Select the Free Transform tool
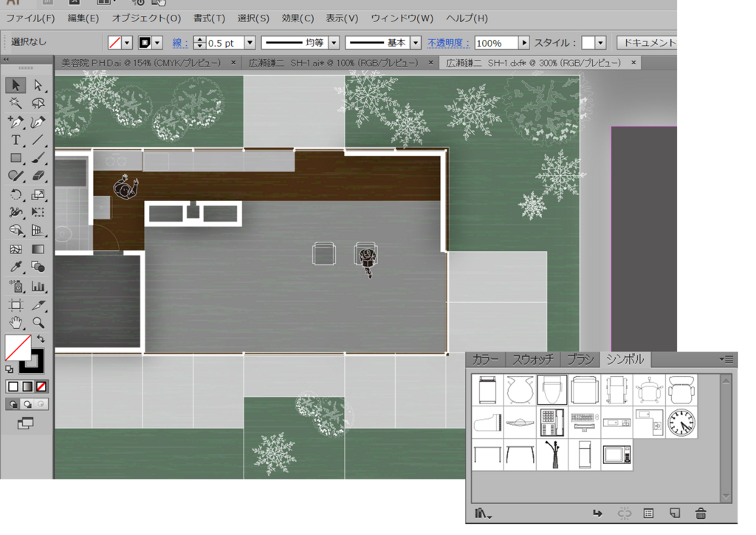Viewport: 756px width, 535px height. click(x=38, y=212)
